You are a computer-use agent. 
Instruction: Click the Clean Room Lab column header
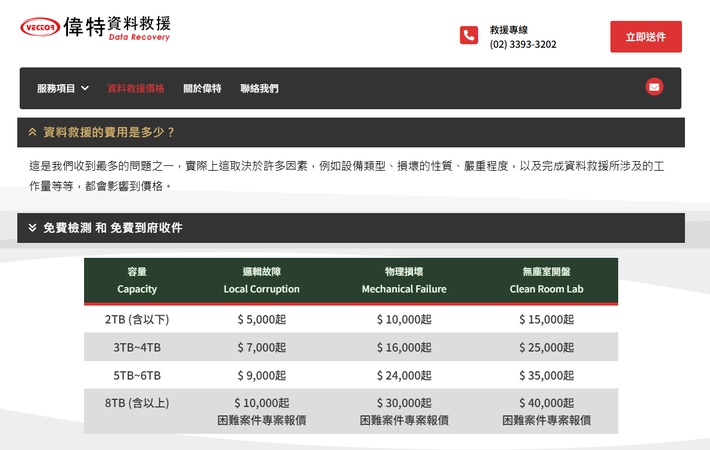547,280
